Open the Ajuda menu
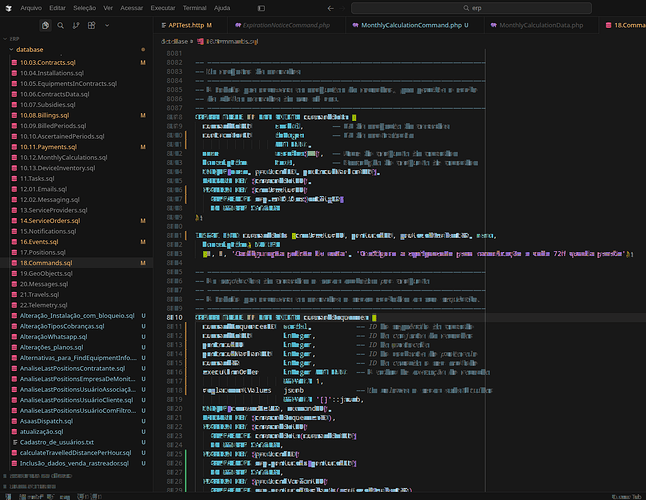This screenshot has width=646, height=500. click(x=222, y=8)
